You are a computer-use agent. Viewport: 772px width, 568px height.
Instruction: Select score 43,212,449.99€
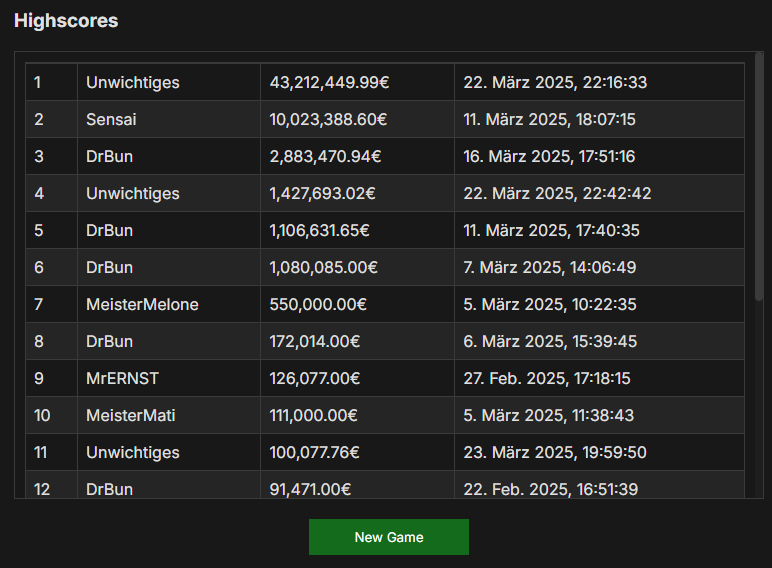pyautogui.click(x=329, y=82)
